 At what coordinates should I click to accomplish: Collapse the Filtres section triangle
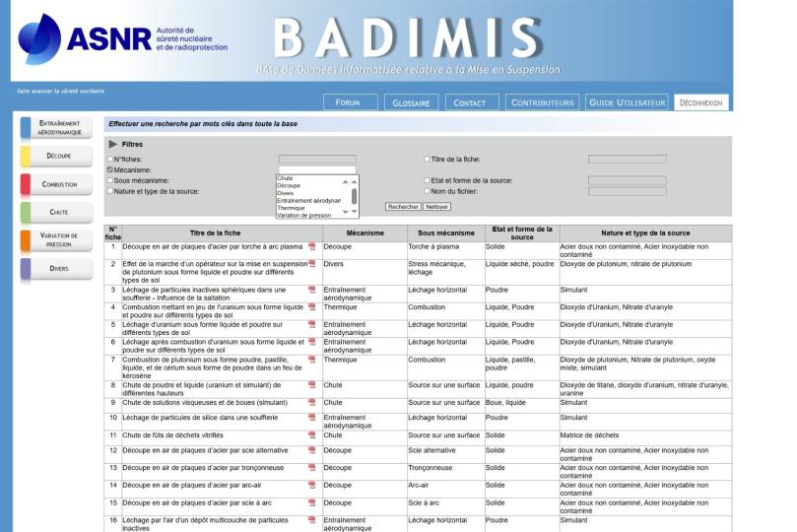[113, 144]
